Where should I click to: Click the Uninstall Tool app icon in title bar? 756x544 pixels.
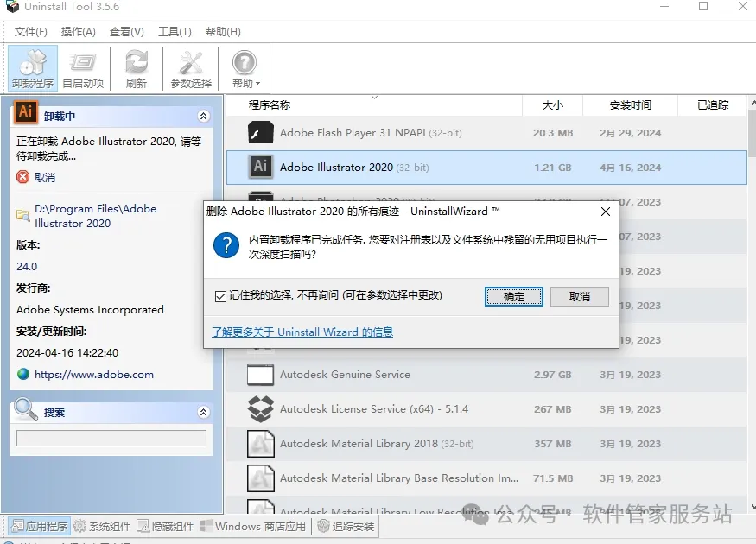click(12, 7)
